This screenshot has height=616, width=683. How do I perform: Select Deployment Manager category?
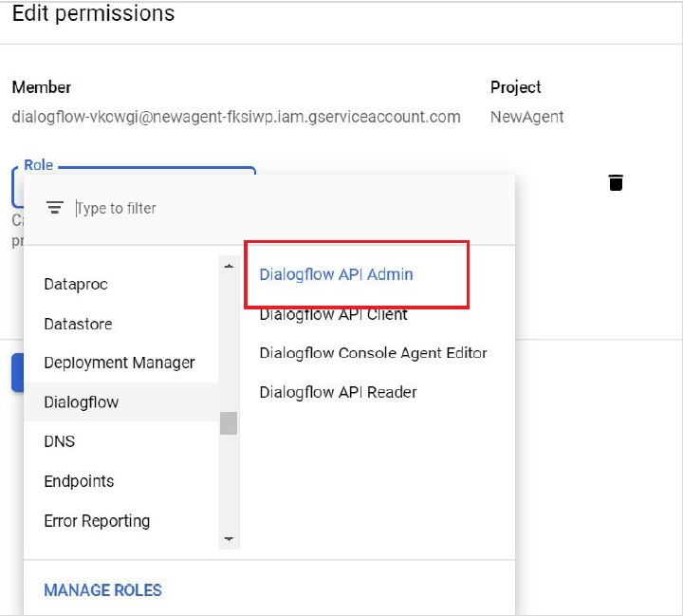tap(120, 364)
